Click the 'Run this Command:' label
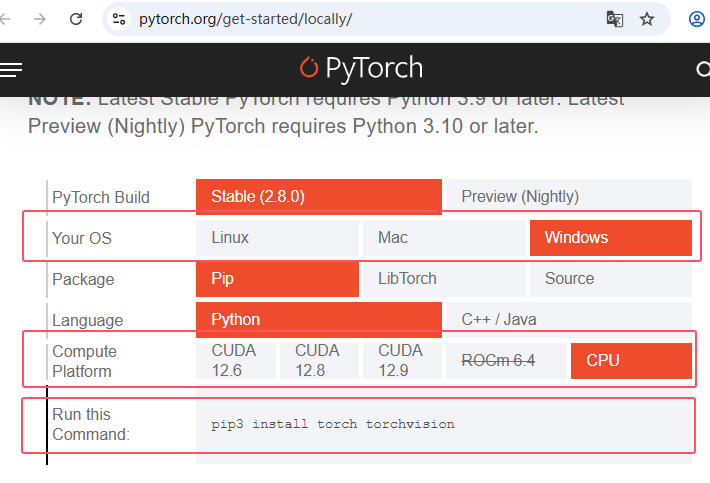Image resolution: width=710 pixels, height=483 pixels. (x=91, y=425)
